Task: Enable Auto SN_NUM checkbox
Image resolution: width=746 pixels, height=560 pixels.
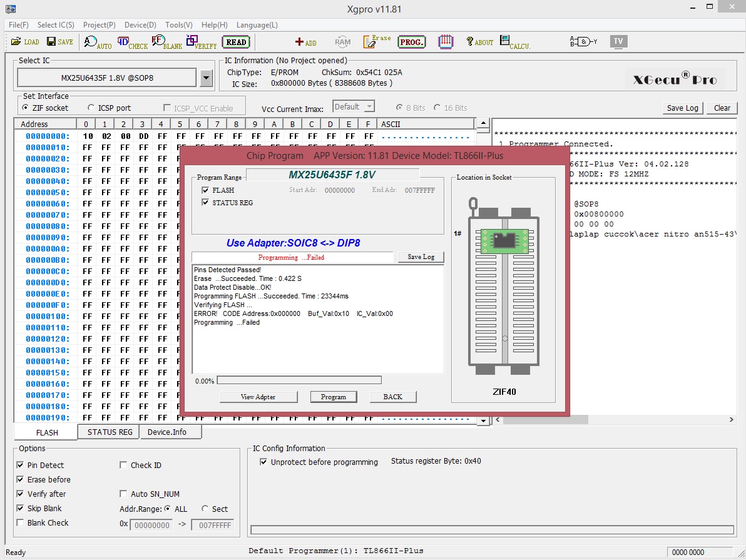Action: (x=123, y=494)
